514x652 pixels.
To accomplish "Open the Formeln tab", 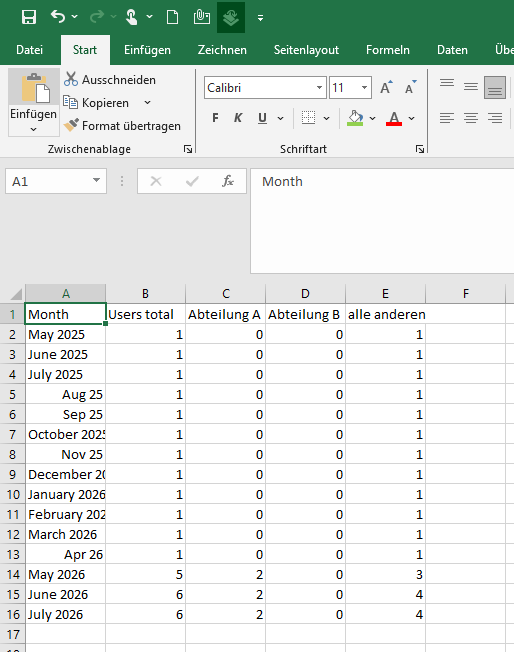I will click(388, 50).
